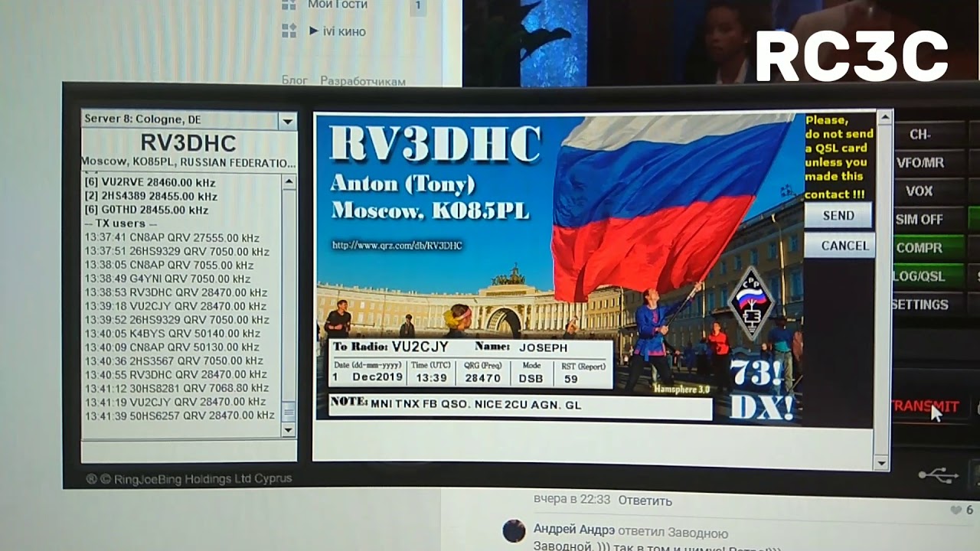980x551 pixels.
Task: Open the Server 8: Cologne, DE dropdown
Action: pos(288,121)
